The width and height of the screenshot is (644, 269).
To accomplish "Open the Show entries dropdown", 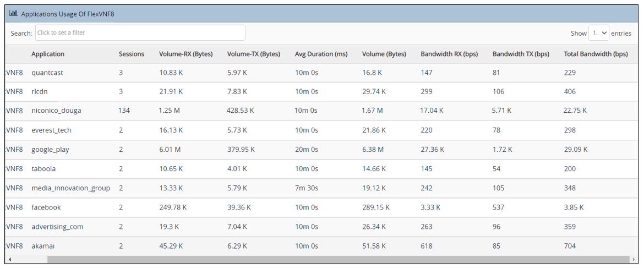I will click(598, 33).
